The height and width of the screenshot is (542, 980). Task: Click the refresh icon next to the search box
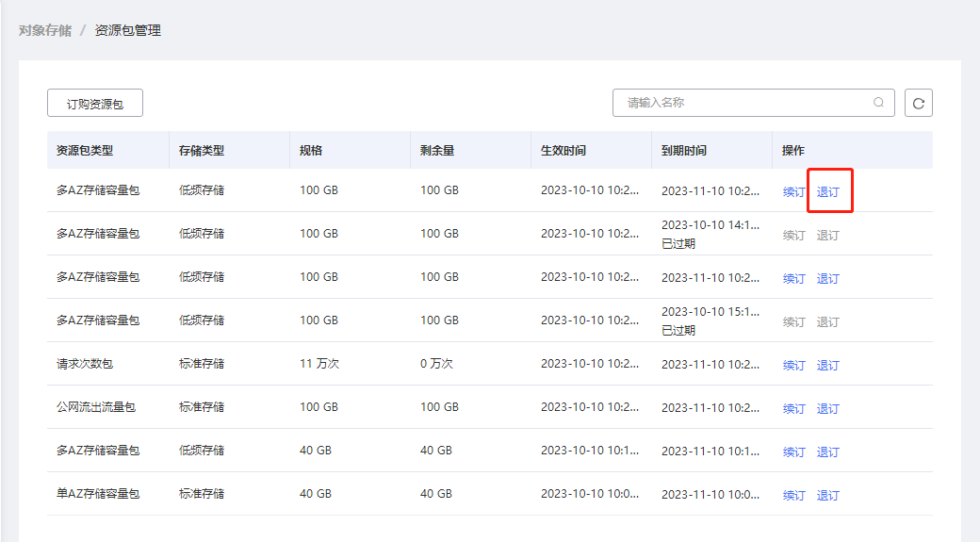pos(918,103)
